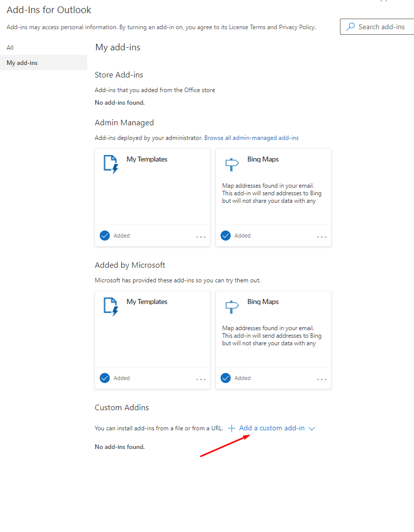The image size is (414, 532).
Task: Select the All category in sidebar
Action: pos(43,47)
